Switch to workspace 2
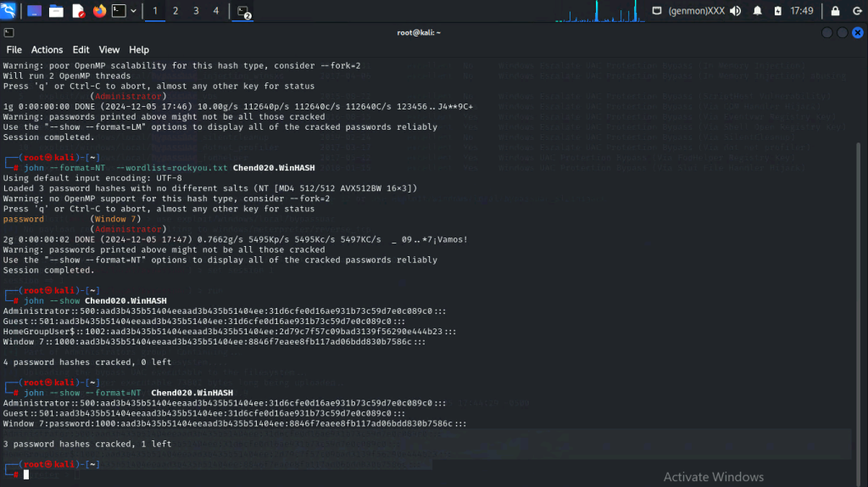 175,11
